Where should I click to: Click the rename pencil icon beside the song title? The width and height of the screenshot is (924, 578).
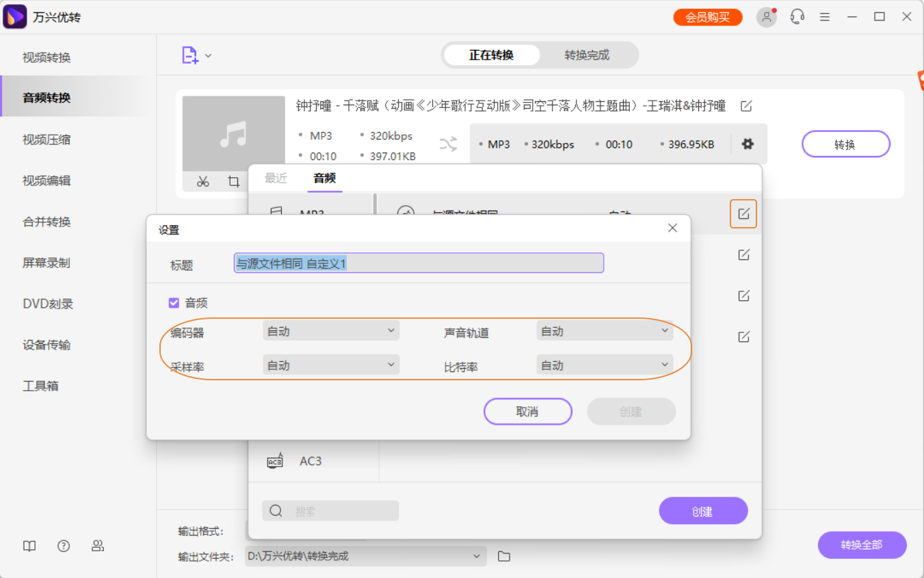[746, 106]
